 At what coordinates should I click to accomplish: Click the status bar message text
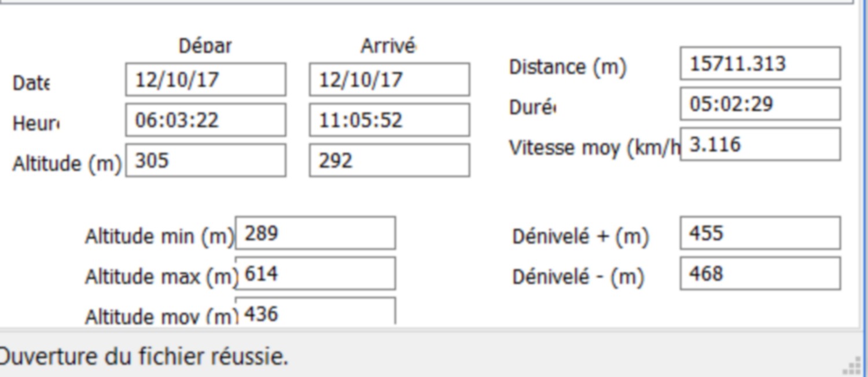[144, 357]
